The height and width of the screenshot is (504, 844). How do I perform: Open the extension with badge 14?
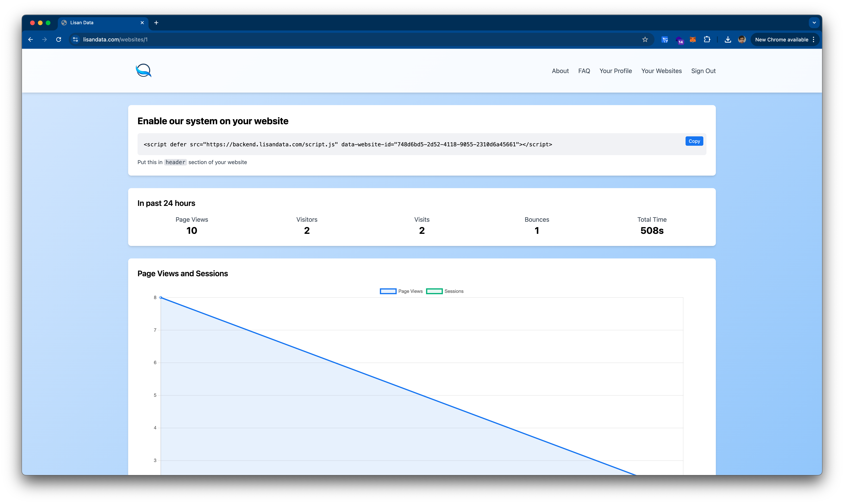679,40
